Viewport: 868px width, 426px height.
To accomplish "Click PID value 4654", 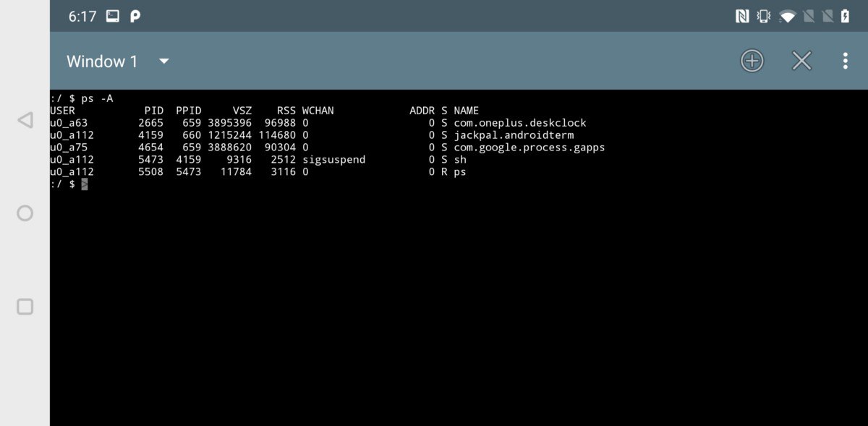I will (x=150, y=148).
